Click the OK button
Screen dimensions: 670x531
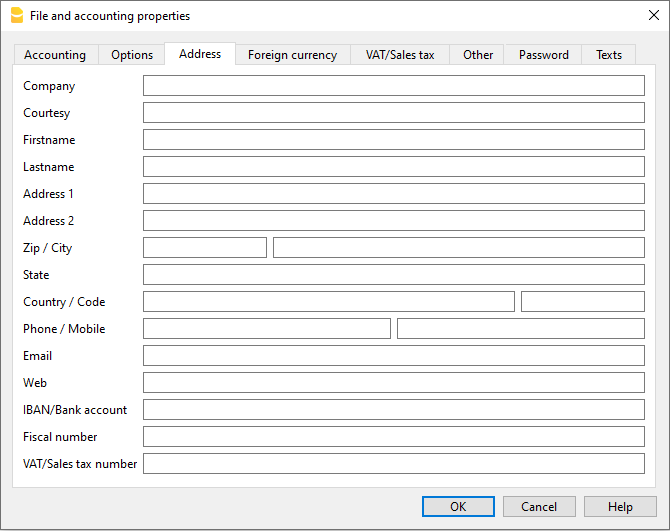(458, 507)
